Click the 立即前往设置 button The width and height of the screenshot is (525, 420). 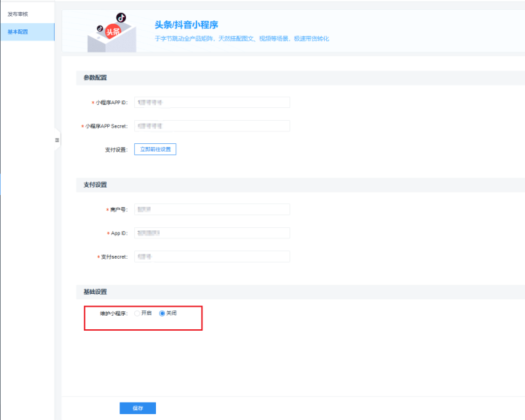coord(155,149)
